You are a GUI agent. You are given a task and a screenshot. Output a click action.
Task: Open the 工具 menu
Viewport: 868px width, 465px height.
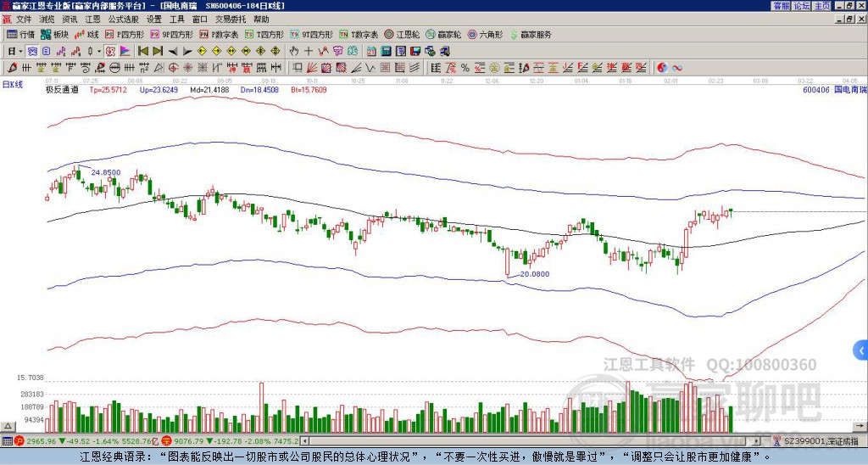pos(176,20)
